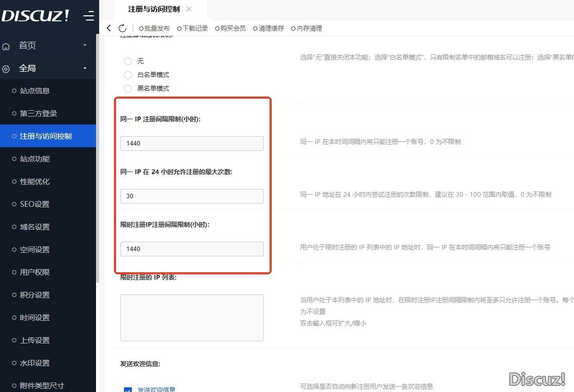Click the 限时注册的 IP 列表 text area
This screenshot has width=574, height=392.
tap(192, 318)
